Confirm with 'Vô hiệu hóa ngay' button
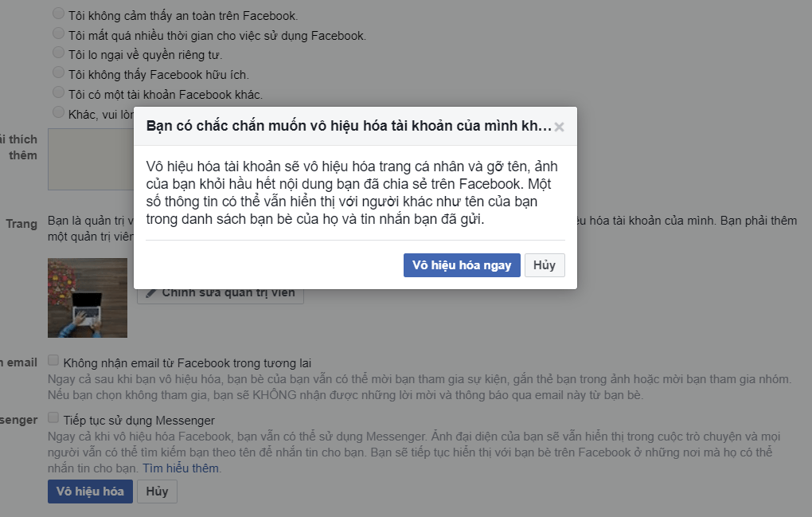 [x=462, y=265]
